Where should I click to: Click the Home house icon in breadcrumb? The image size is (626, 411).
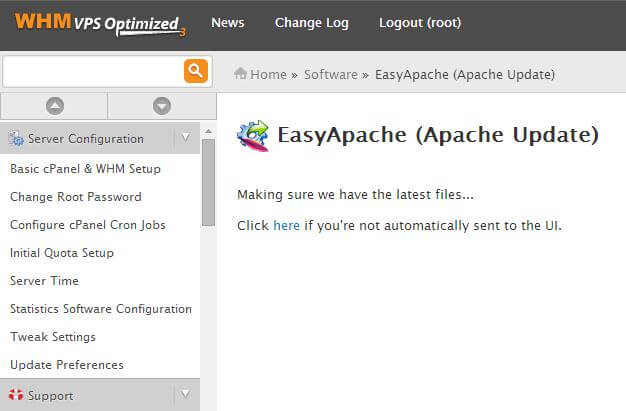coord(240,73)
